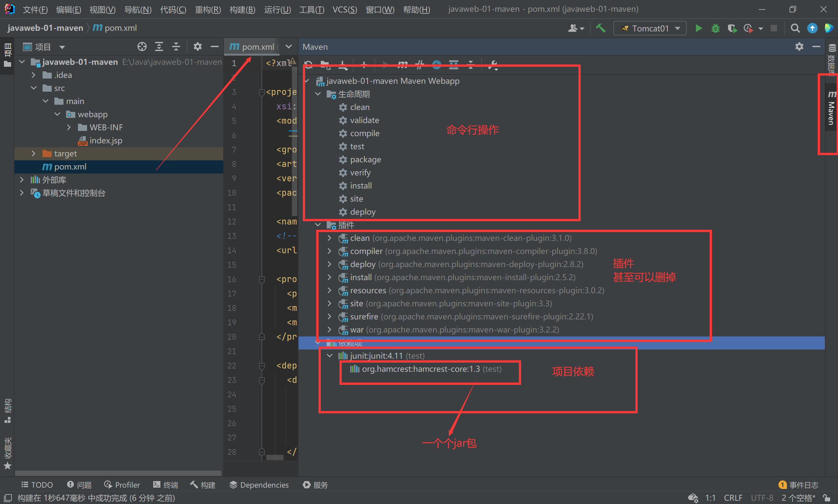Open Database tool window icon
Image resolution: width=838 pixels, height=504 pixels.
tap(832, 48)
